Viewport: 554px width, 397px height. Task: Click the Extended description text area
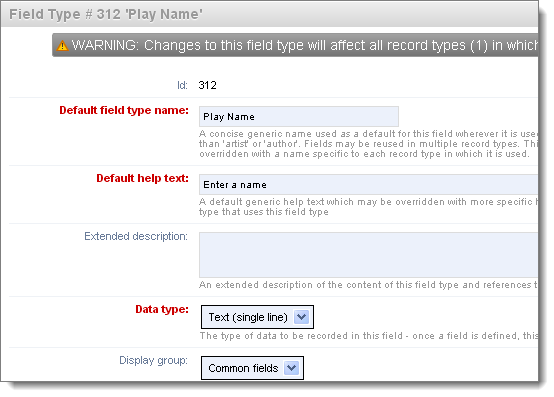pyautogui.click(x=369, y=255)
